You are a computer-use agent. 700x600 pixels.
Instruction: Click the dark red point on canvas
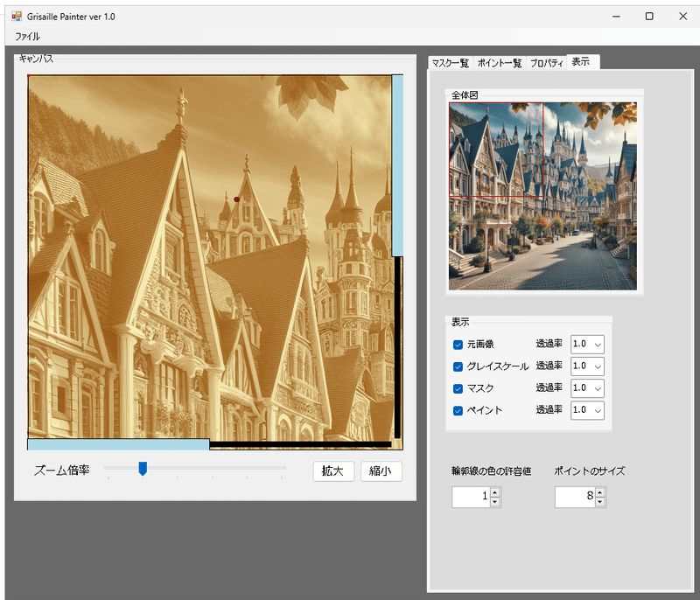pos(236,199)
